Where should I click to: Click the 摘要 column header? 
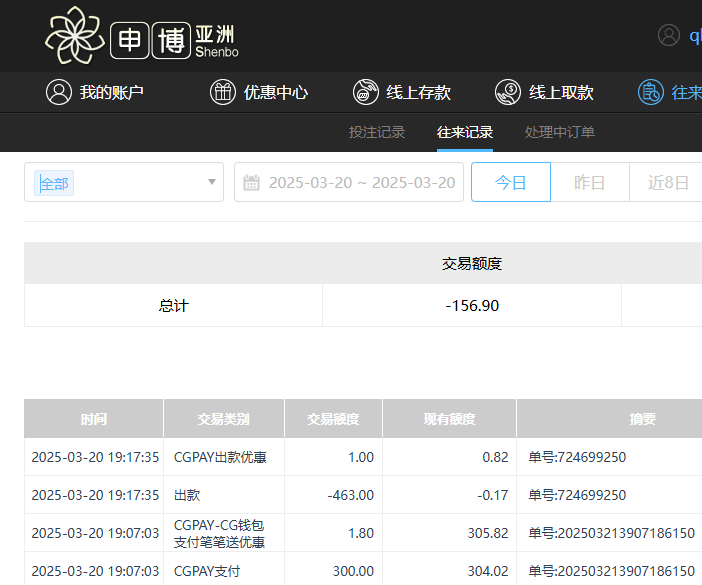(642, 418)
